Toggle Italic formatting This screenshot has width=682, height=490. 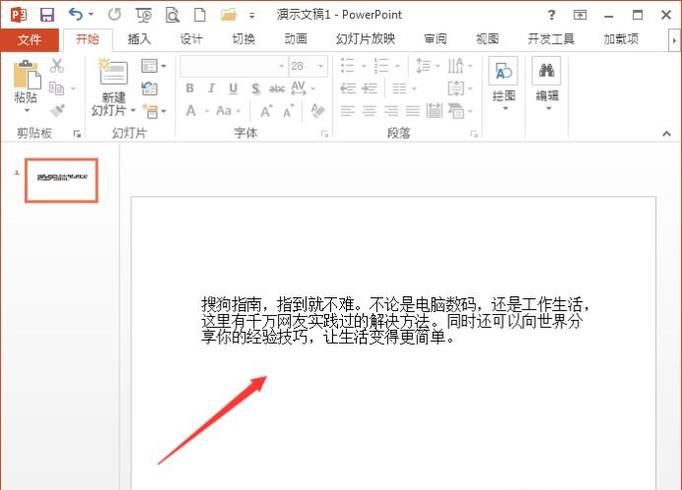[x=211, y=89]
